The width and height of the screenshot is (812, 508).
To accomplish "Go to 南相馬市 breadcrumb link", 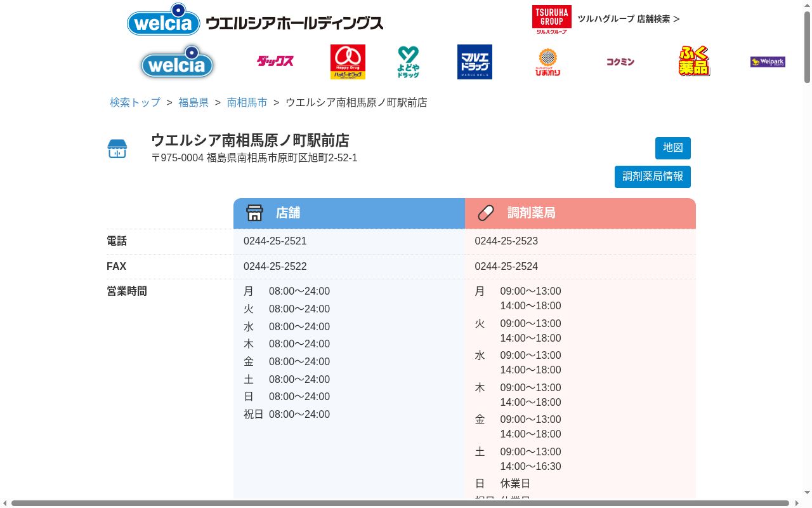I will click(x=247, y=102).
